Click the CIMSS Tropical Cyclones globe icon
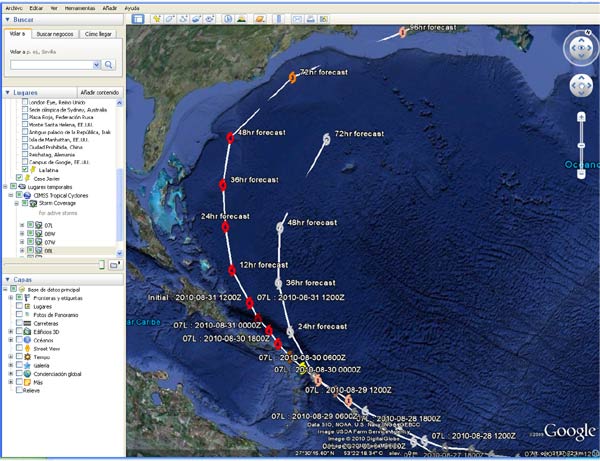 tap(28, 195)
